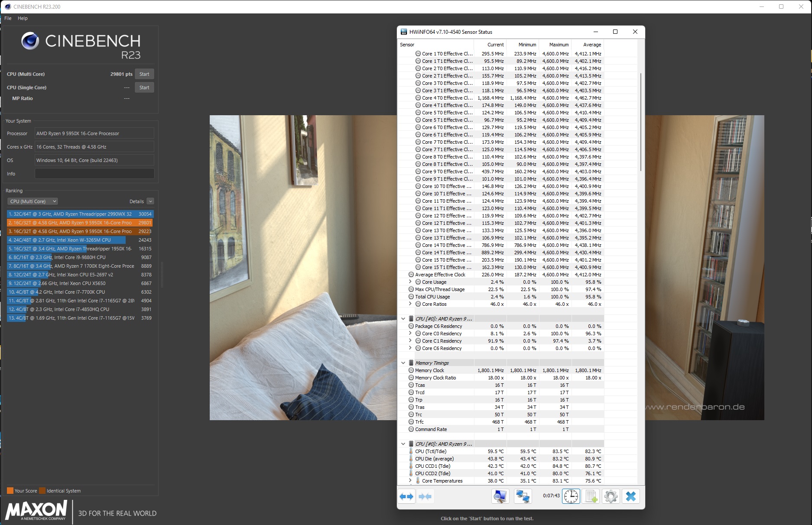Click the Sensor column header in HWiNFO
Image resolution: width=812 pixels, height=525 pixels.
(x=435, y=45)
